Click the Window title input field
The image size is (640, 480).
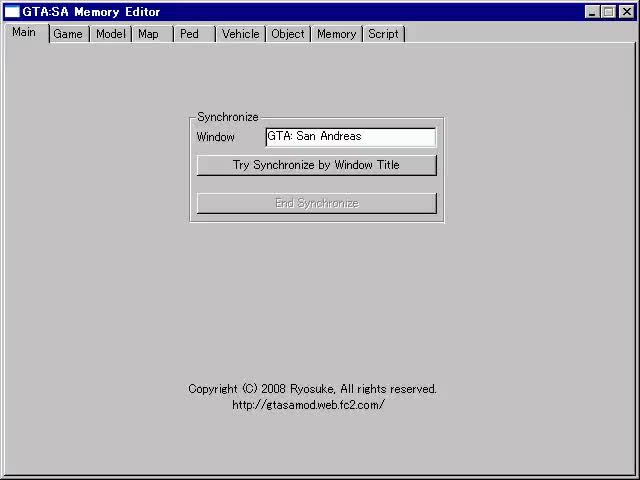(351, 137)
